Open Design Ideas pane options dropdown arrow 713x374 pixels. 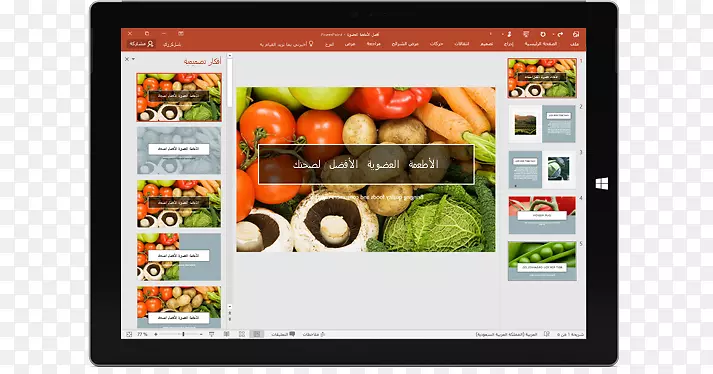coord(133,59)
